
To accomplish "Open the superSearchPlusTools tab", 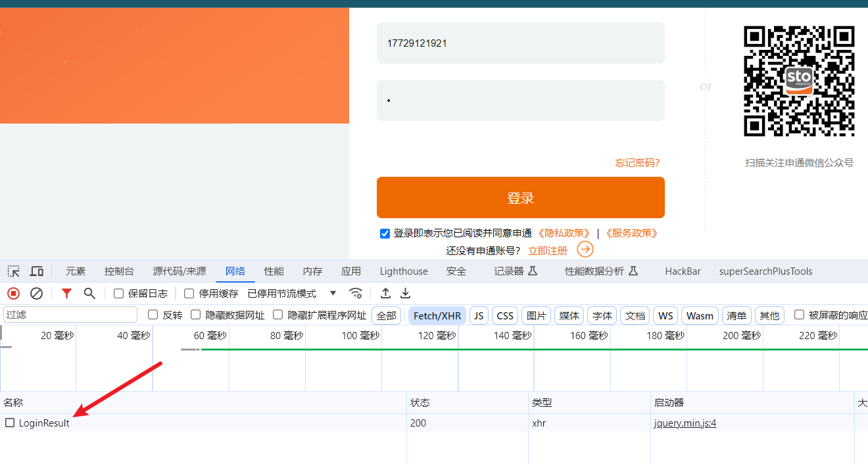I will point(766,271).
